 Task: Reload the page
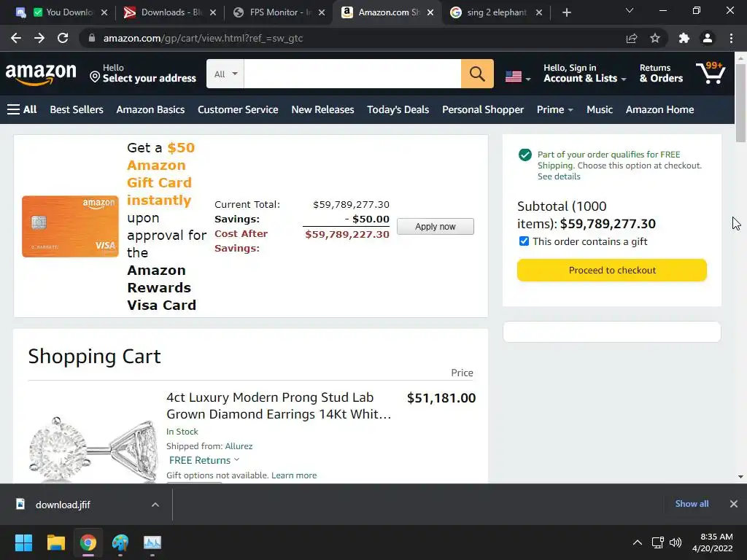coord(63,38)
